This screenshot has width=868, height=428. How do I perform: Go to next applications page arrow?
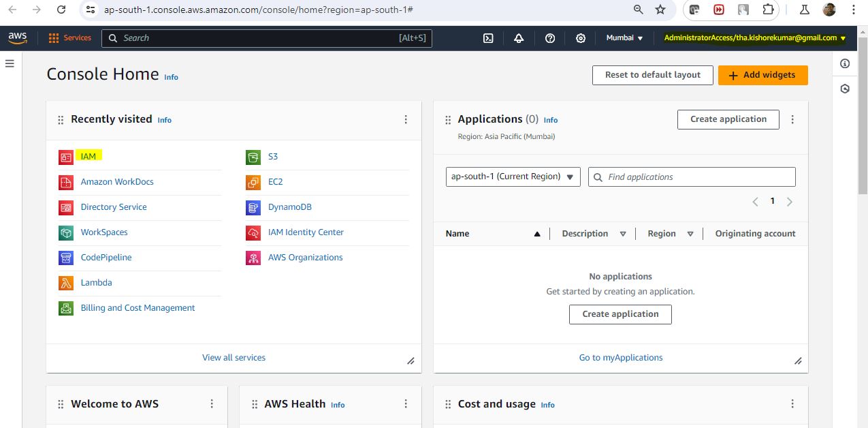(x=790, y=202)
